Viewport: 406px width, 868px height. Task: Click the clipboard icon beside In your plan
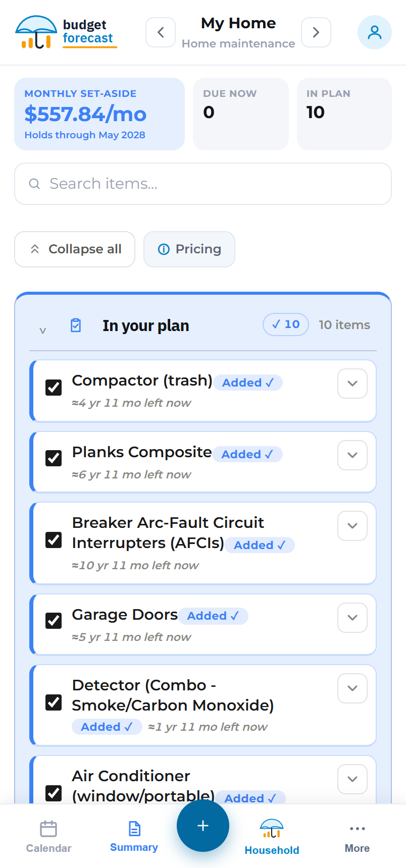click(x=76, y=325)
